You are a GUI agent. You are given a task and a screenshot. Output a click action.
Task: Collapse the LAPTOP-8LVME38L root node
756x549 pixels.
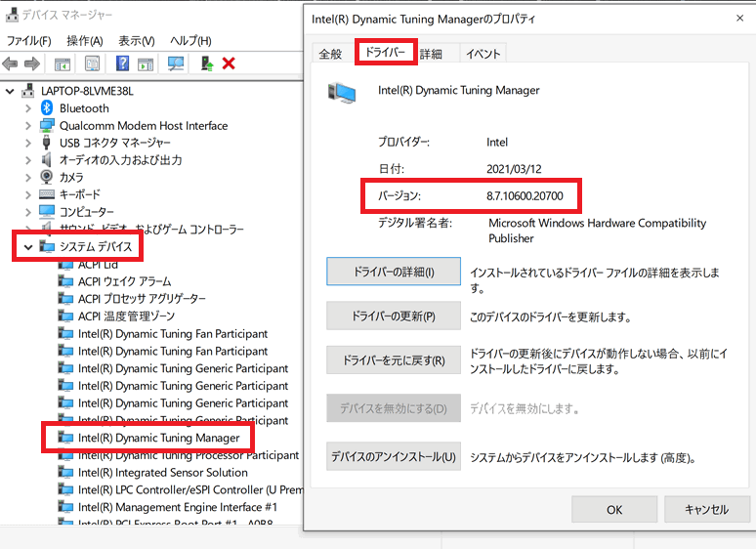tap(11, 91)
